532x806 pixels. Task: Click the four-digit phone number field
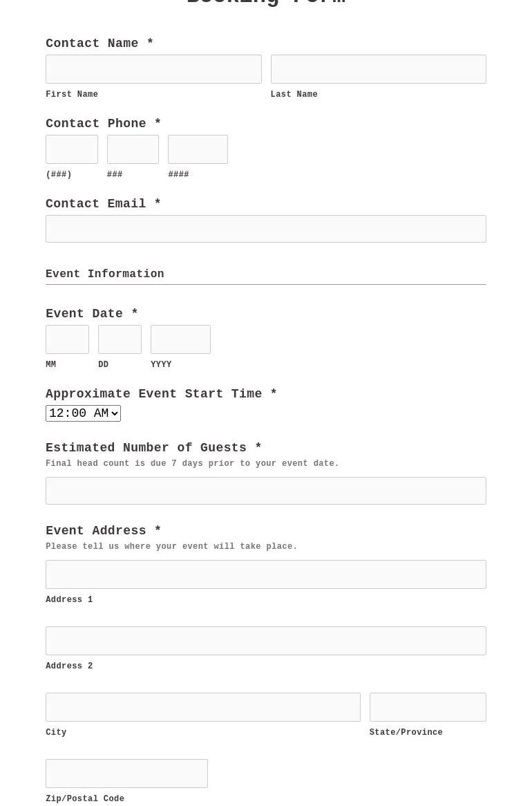[198, 149]
